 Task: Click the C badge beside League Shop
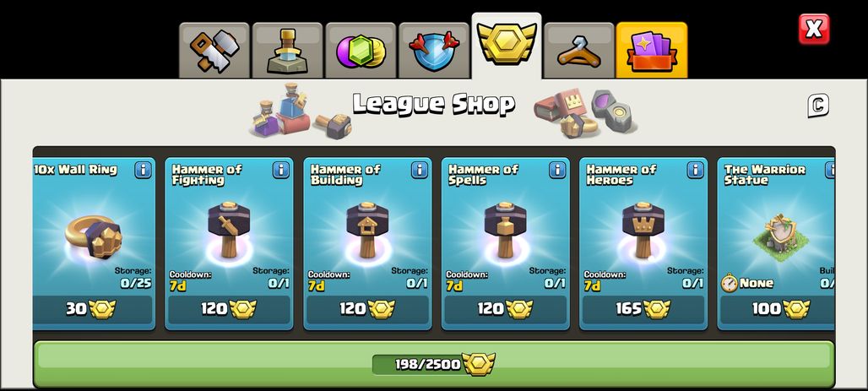coord(818,106)
